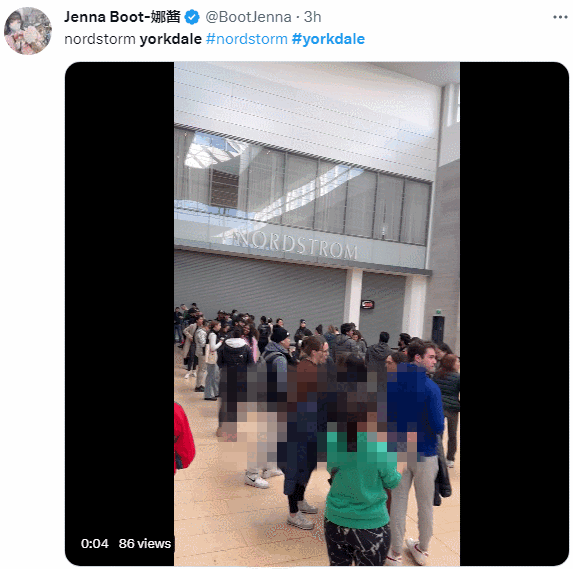Open the three-dot more options menu

click(560, 17)
